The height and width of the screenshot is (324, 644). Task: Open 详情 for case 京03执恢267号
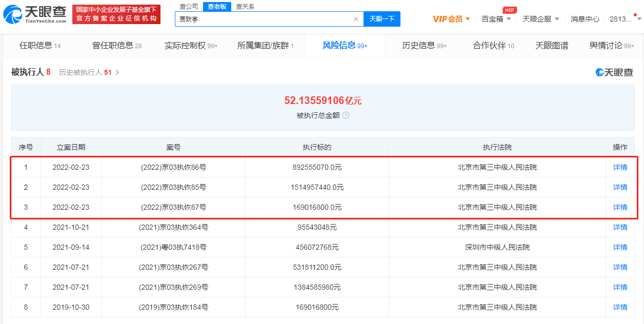(620, 267)
